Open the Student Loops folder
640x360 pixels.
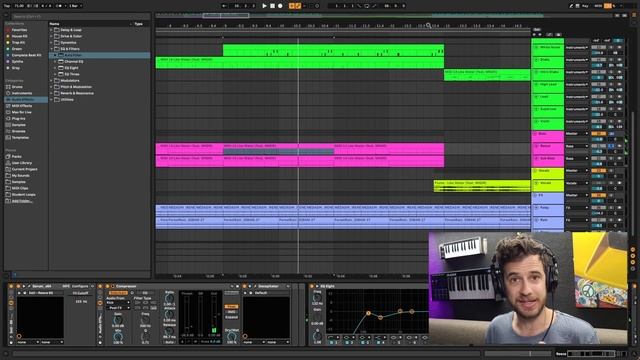pos(24,195)
